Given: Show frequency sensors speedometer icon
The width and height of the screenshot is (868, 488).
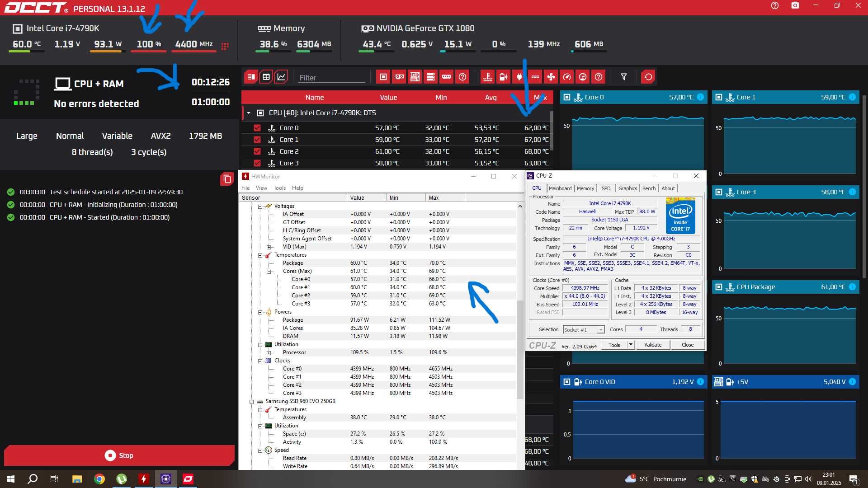Looking at the screenshot, I should coord(567,77).
